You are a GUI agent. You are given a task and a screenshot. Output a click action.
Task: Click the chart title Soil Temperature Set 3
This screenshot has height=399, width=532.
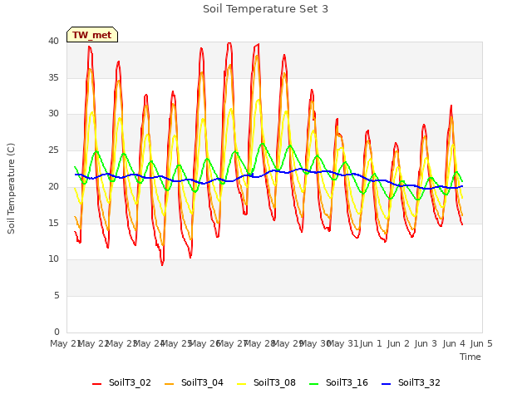pos(265,9)
